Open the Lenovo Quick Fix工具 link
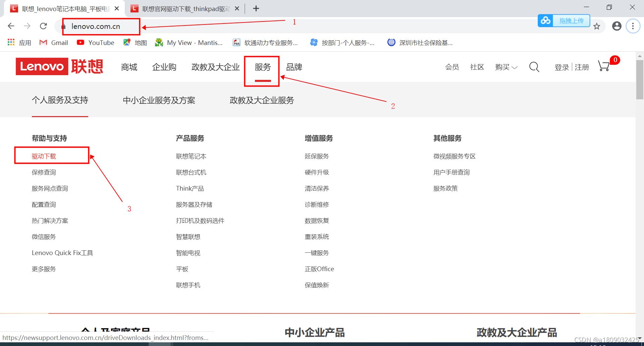The image size is (644, 346). pyautogui.click(x=62, y=253)
